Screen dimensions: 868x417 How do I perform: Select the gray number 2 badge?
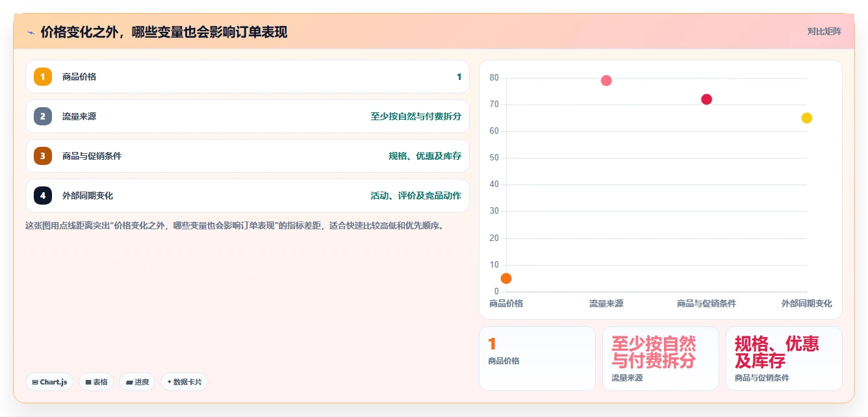43,116
